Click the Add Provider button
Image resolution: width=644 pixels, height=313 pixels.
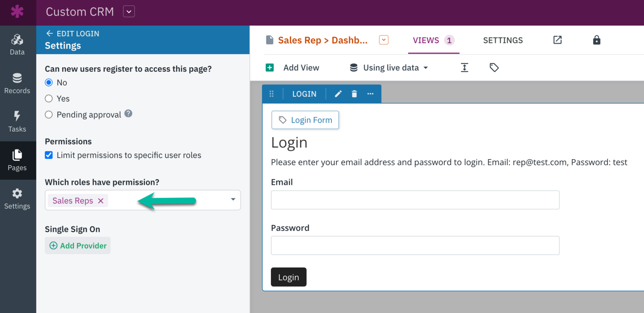(78, 245)
